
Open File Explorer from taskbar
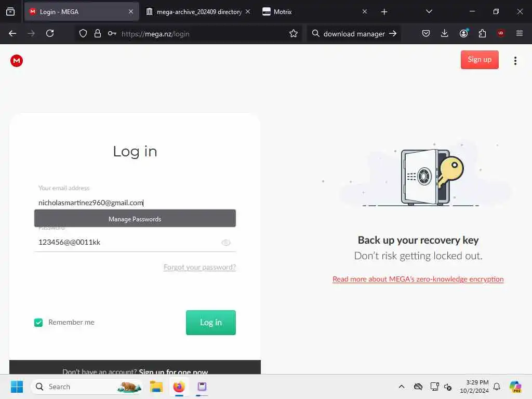[x=156, y=387]
